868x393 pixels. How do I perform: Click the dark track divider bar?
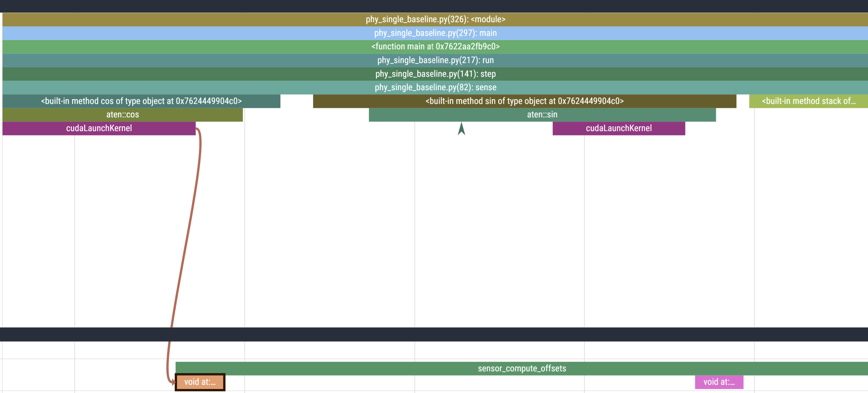pyautogui.click(x=434, y=334)
